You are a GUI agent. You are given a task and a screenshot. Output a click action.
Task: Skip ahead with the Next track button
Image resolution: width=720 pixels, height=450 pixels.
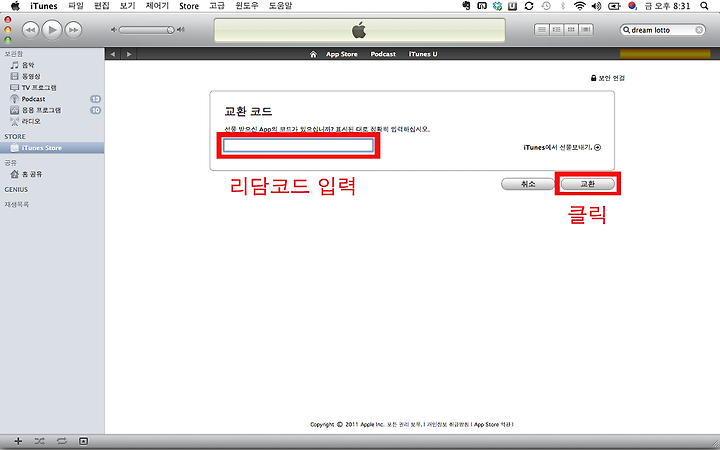73,30
